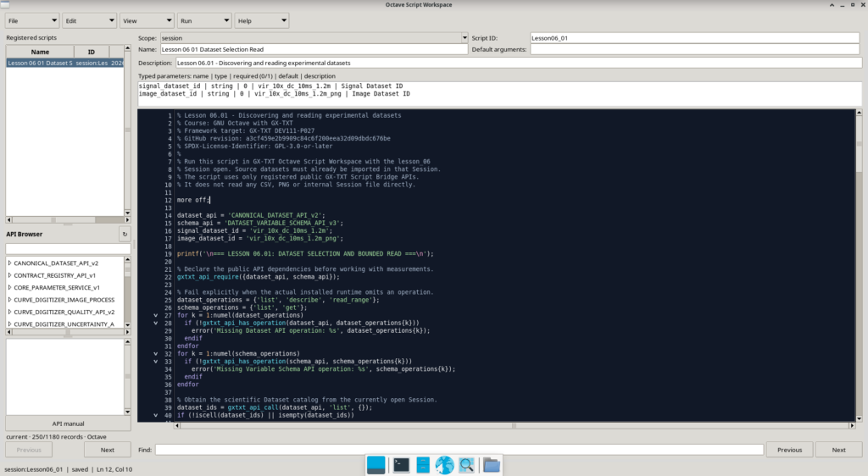Viewport: 868px width, 476px height.
Task: Launch the web browser from the dock
Action: [x=444, y=465]
